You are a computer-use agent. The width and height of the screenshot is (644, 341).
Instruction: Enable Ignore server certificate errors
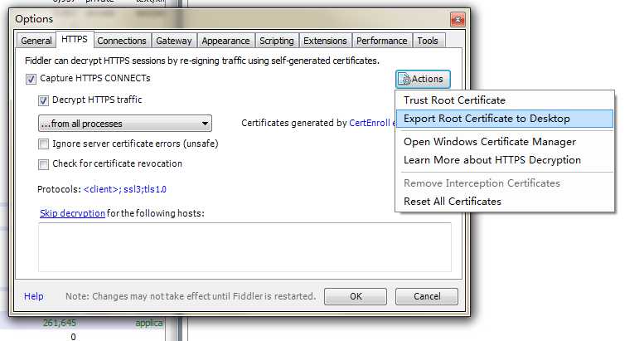point(43,144)
